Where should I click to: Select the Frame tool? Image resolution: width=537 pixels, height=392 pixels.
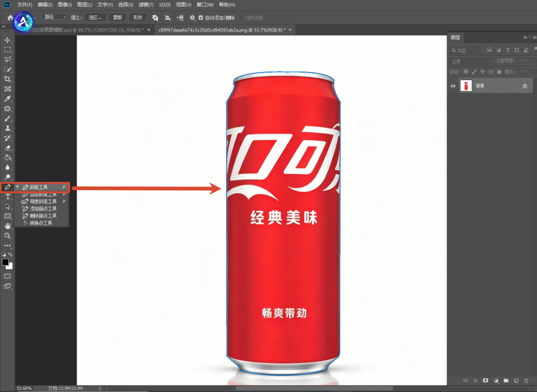point(7,89)
